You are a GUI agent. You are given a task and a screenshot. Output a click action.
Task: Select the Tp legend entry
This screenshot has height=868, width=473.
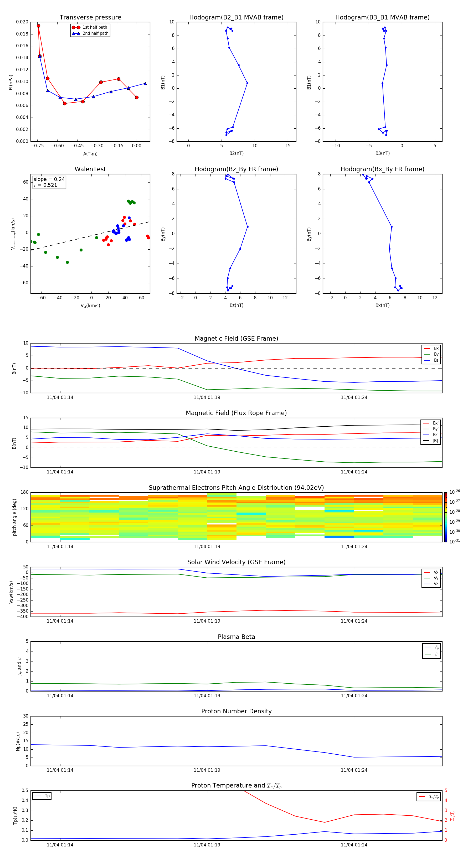[42, 796]
